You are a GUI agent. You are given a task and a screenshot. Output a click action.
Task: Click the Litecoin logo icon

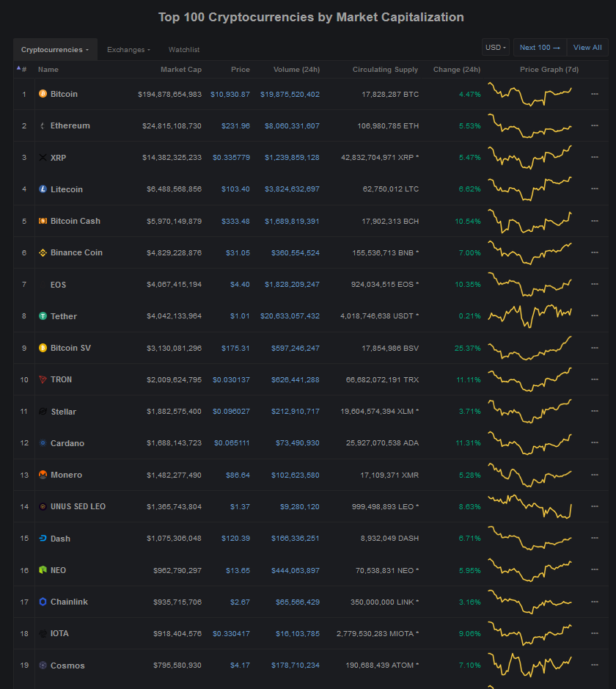pyautogui.click(x=43, y=189)
